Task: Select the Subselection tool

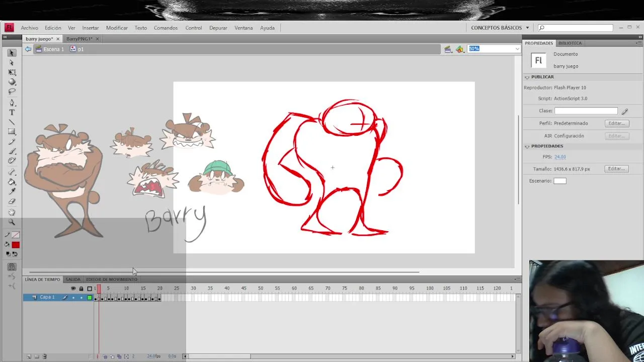Action: (12, 62)
